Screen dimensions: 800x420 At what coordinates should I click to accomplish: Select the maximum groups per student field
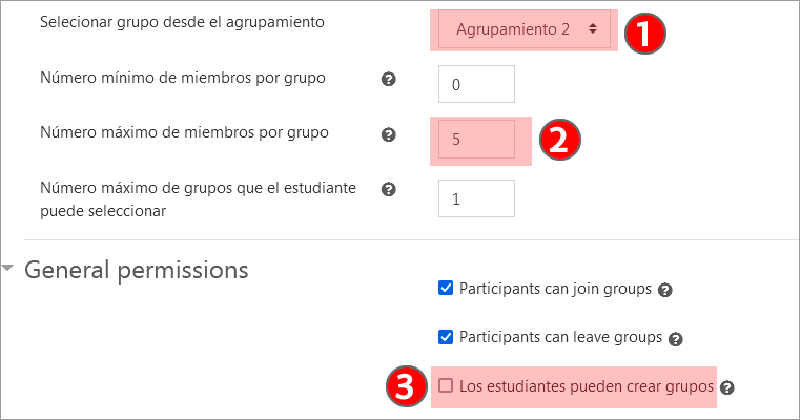pos(476,199)
